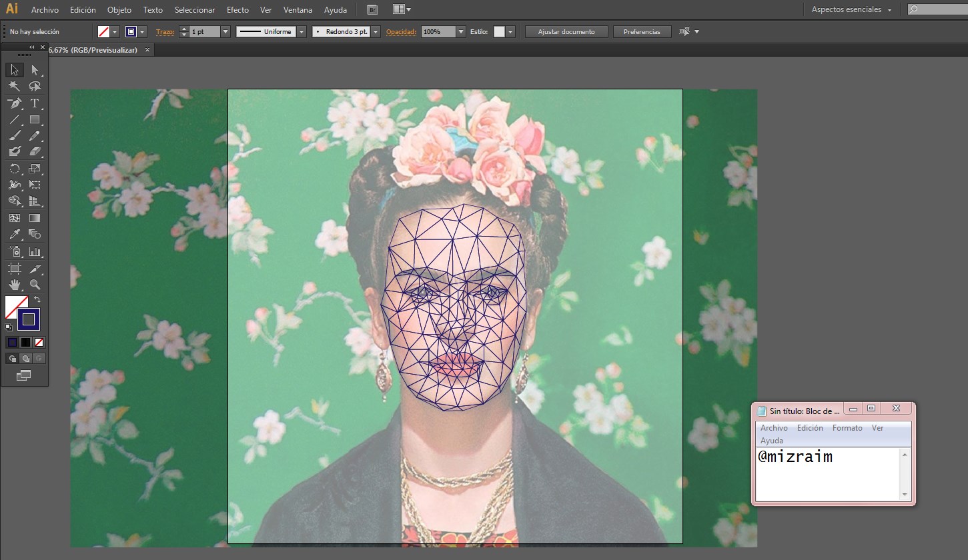
Task: Open the Objeto menu
Action: 119,10
